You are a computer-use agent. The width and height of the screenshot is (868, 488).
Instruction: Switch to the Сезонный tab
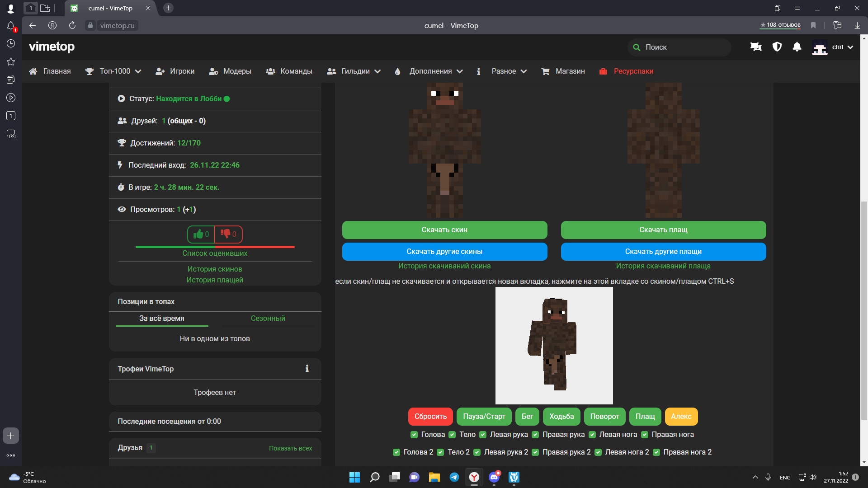click(268, 319)
